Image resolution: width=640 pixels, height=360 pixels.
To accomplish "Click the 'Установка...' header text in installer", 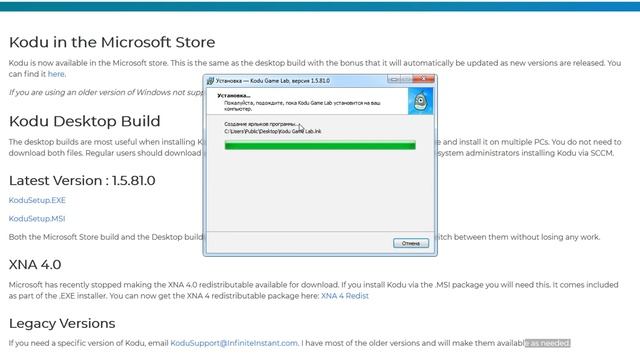I will [x=234, y=96].
